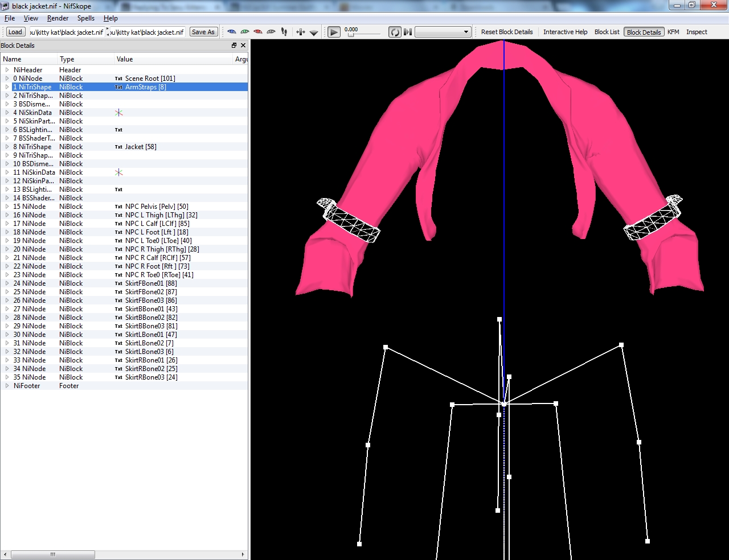Switch to Top view (blue eye icon)

pyautogui.click(x=231, y=32)
